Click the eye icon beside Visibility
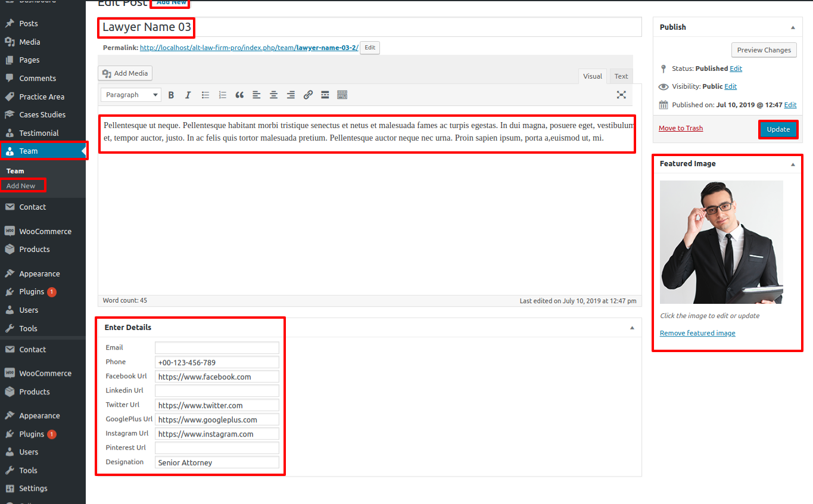 tap(664, 86)
